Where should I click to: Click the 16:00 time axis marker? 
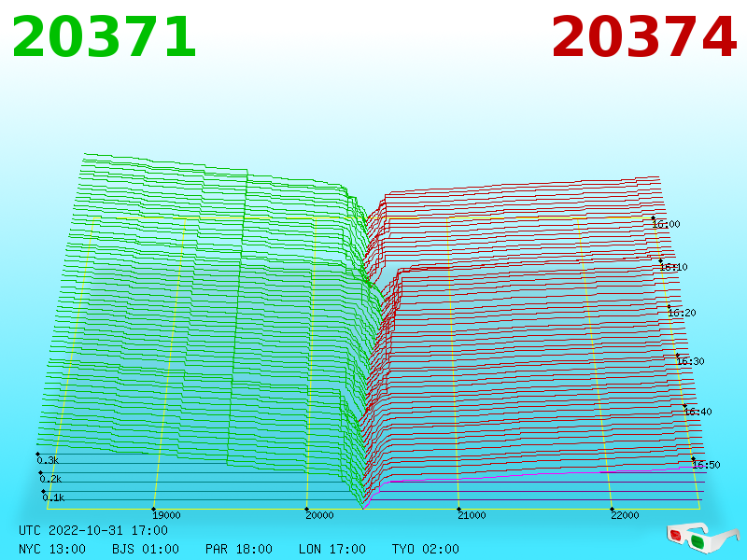click(666, 224)
